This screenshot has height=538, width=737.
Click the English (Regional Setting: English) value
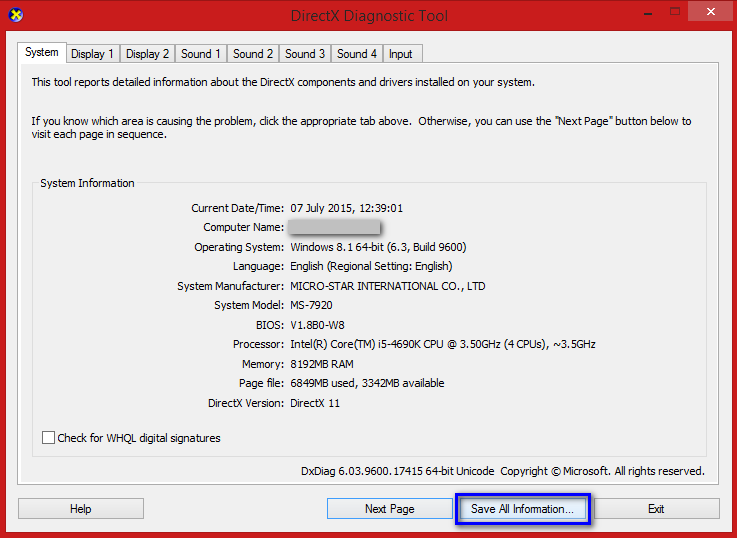[x=371, y=266]
